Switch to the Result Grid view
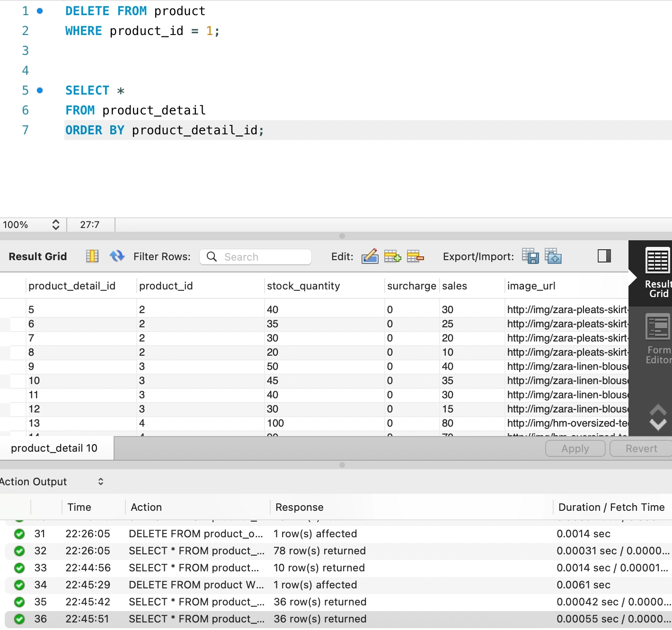Screen dimensions: 672x630 click(x=658, y=273)
